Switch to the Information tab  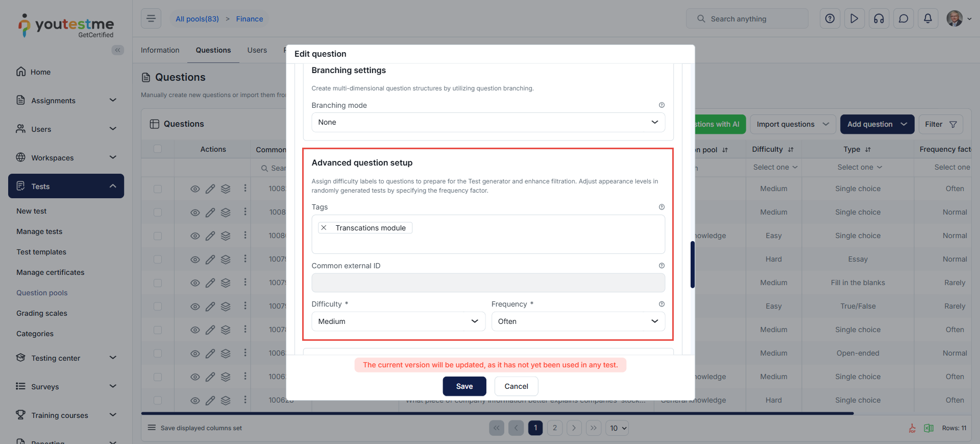coord(160,50)
